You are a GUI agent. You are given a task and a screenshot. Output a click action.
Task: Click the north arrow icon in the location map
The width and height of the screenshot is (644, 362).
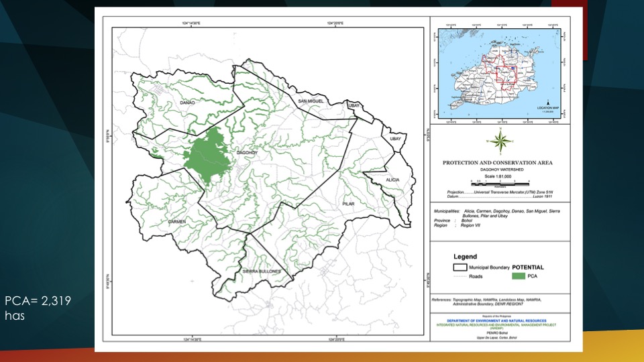pos(549,101)
